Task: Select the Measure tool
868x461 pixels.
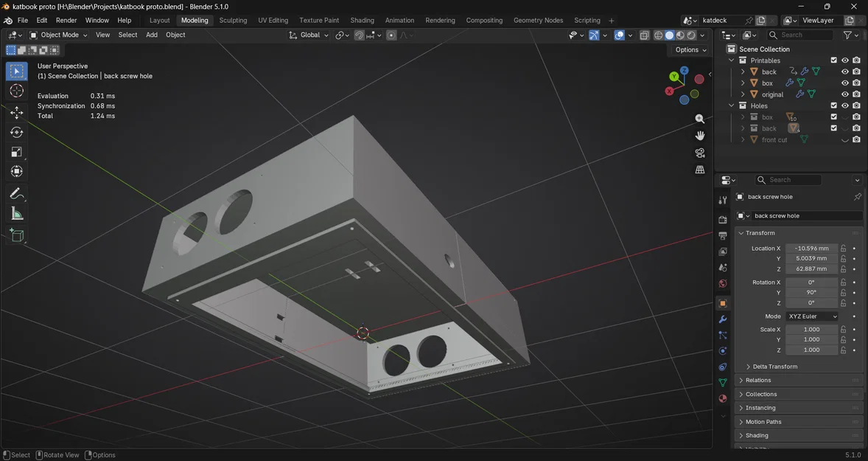Action: [17, 214]
